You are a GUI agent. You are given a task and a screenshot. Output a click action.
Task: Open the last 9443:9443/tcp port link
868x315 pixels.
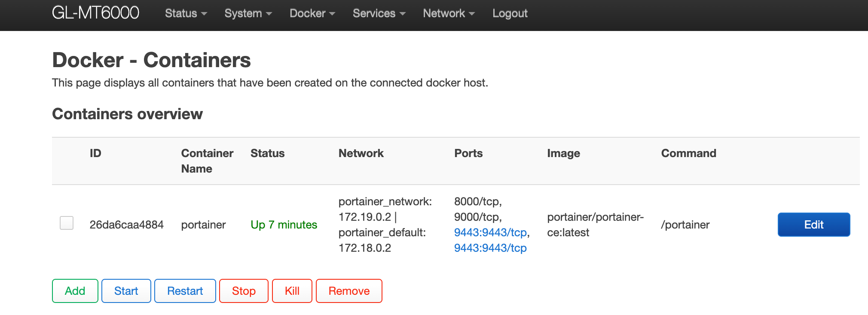(490, 248)
